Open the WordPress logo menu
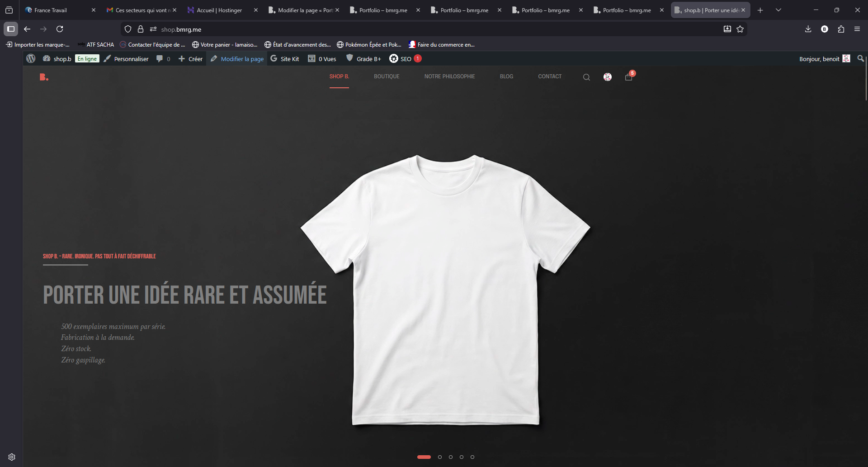The image size is (868, 467). [31, 58]
